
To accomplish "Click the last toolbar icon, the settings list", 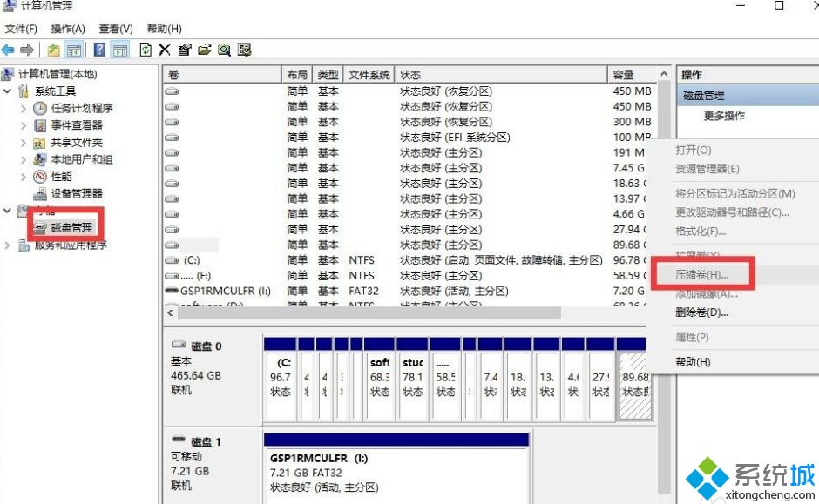I will (245, 50).
